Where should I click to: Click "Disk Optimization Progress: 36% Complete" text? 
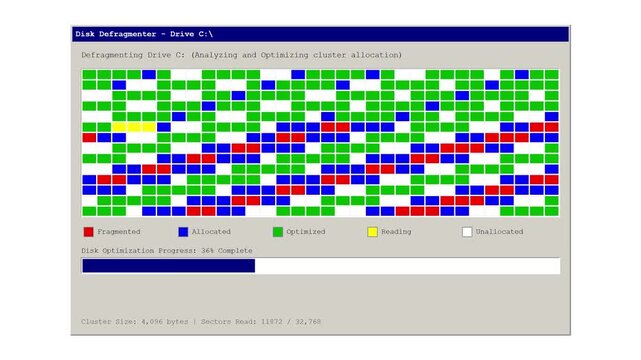[x=167, y=250]
